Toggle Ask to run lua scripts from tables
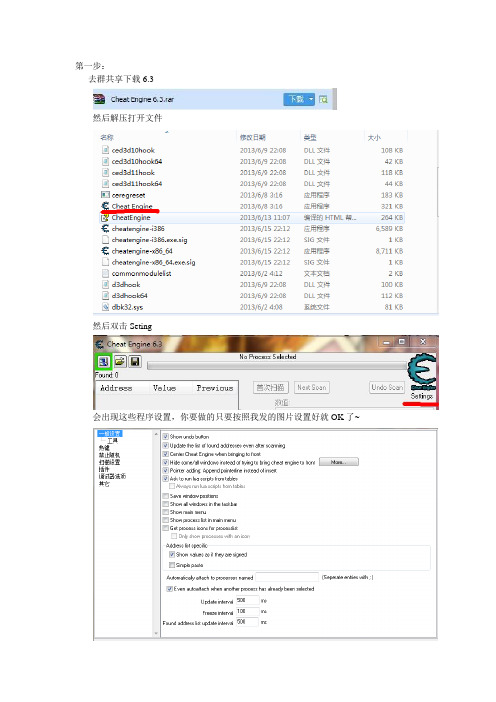Image resolution: width=496 pixels, height=702 pixels. click(166, 478)
